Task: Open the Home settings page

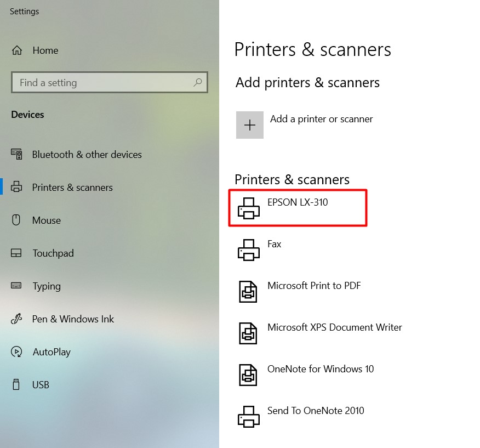Action: point(45,50)
